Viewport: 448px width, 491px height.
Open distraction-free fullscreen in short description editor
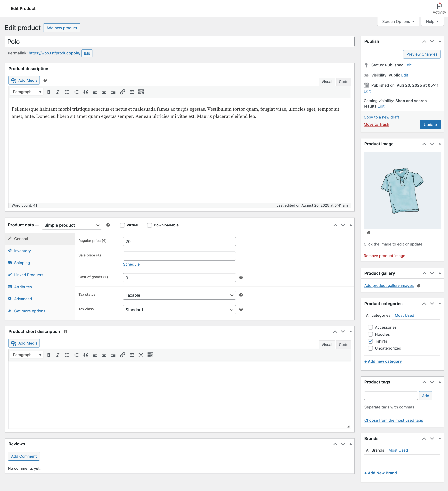point(141,355)
